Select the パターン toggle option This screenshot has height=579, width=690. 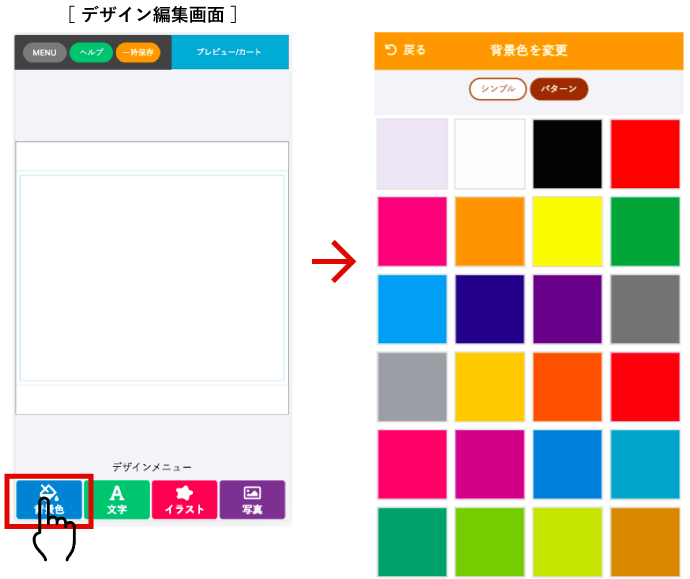[559, 89]
